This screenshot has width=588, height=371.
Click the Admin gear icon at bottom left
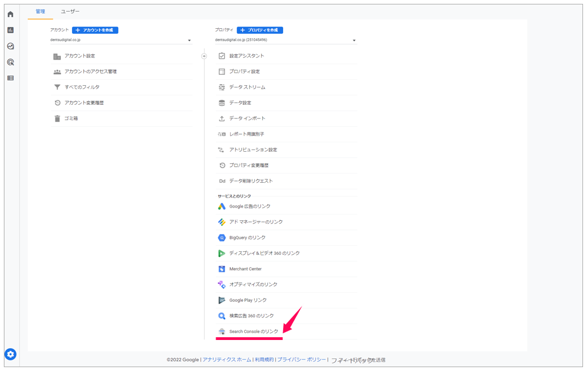coord(11,354)
